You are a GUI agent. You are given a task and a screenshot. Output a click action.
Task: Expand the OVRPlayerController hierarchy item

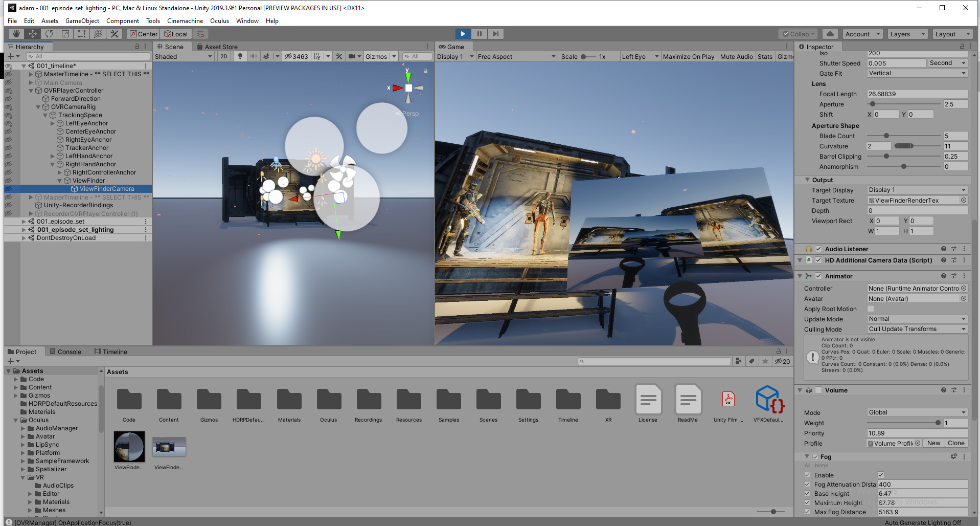tap(31, 90)
